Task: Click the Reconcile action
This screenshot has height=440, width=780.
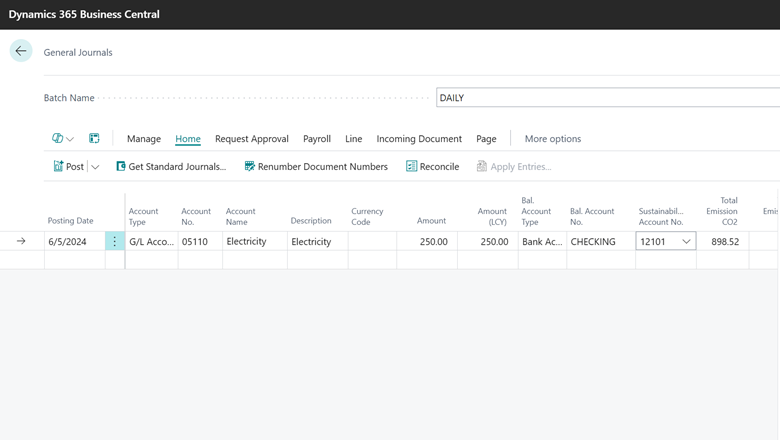Action: point(433,167)
